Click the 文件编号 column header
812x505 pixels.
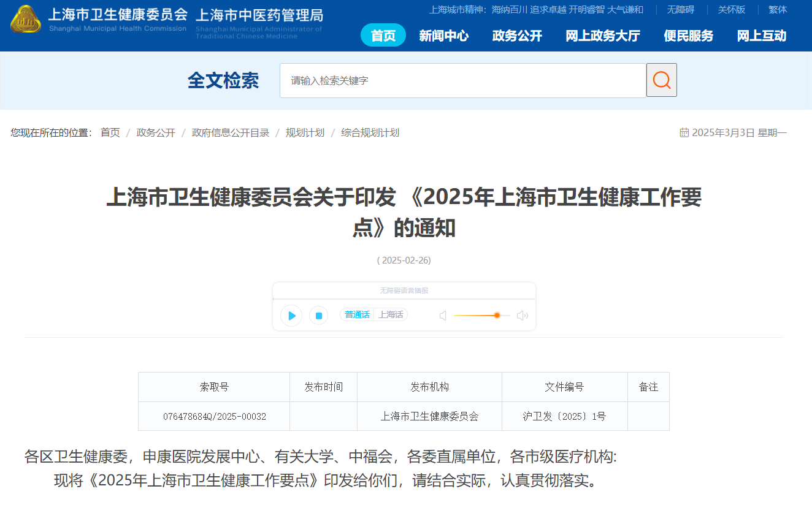[564, 387]
